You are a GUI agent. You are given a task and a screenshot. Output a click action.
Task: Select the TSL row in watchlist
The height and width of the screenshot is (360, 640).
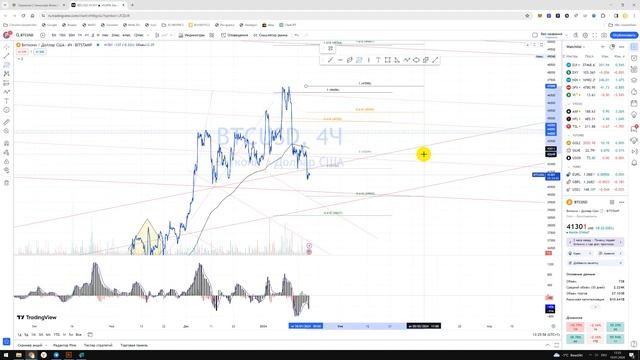[x=595, y=127]
